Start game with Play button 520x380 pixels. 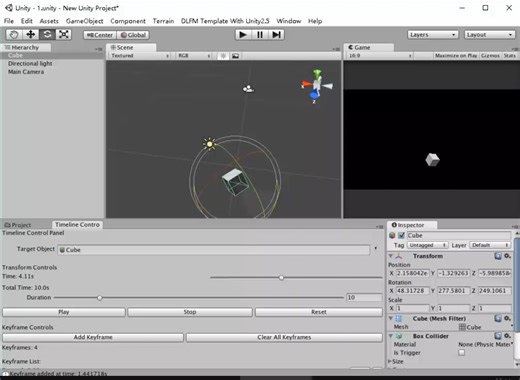[x=243, y=35]
